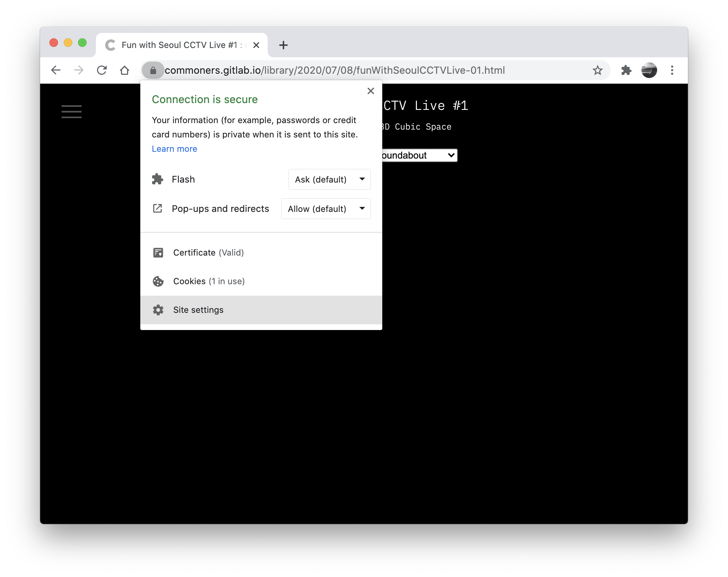728x577 pixels.
Task: Open Cookies (1 in use) entry
Action: [261, 281]
